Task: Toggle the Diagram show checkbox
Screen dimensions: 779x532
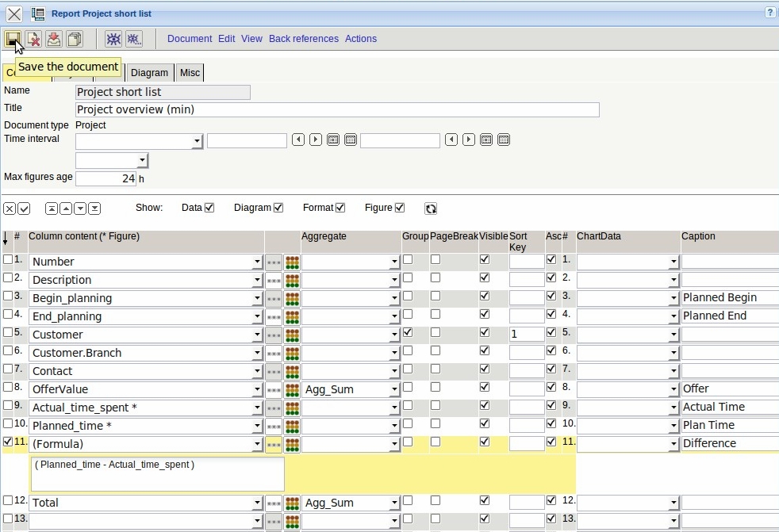Action: (x=278, y=208)
